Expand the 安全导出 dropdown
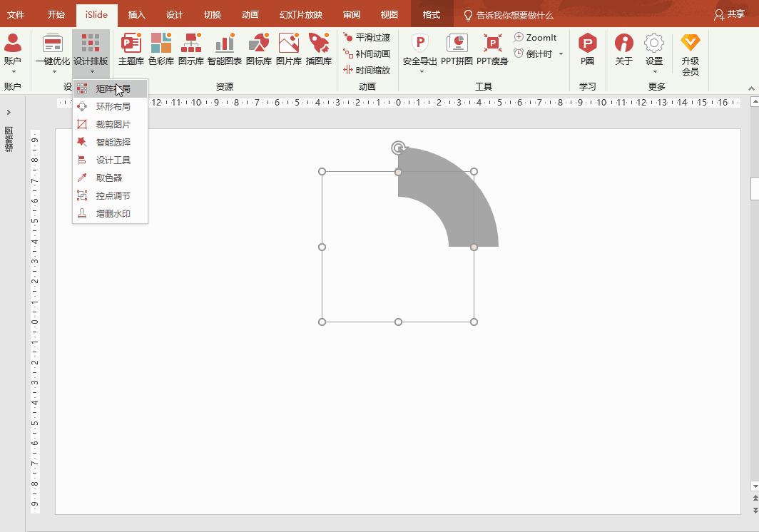759x532 pixels. [421, 71]
